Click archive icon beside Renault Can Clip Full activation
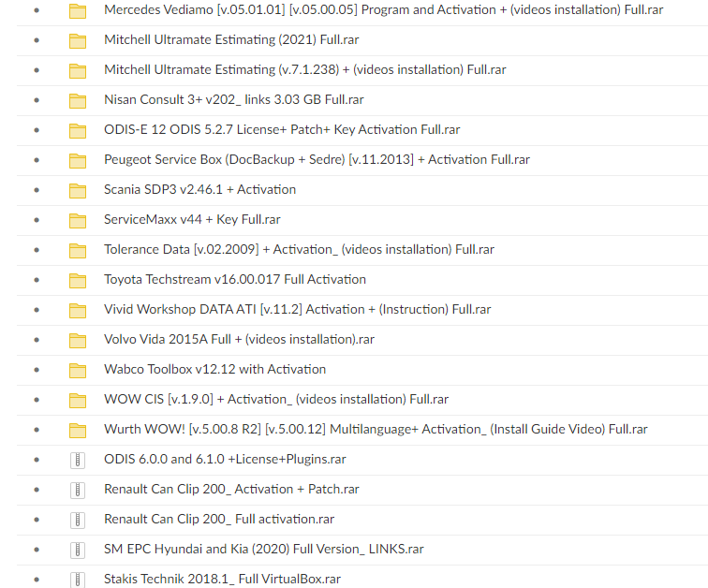The image size is (708, 588). click(78, 520)
